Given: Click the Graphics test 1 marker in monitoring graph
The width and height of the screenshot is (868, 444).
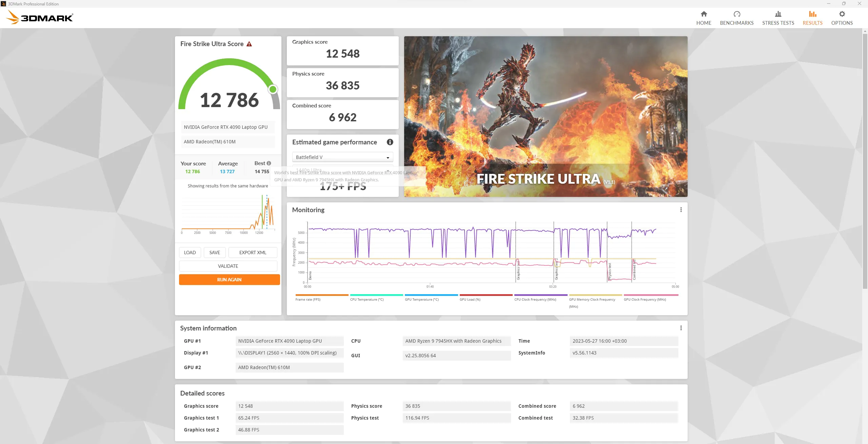Looking at the screenshot, I should [518, 270].
